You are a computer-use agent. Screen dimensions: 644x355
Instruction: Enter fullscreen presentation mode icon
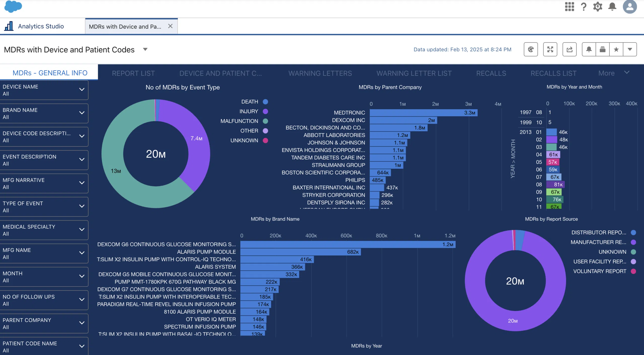click(x=550, y=49)
